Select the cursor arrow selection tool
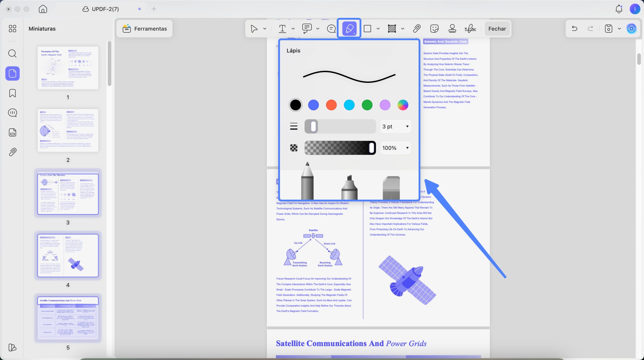This screenshot has height=360, width=644. pos(254,29)
